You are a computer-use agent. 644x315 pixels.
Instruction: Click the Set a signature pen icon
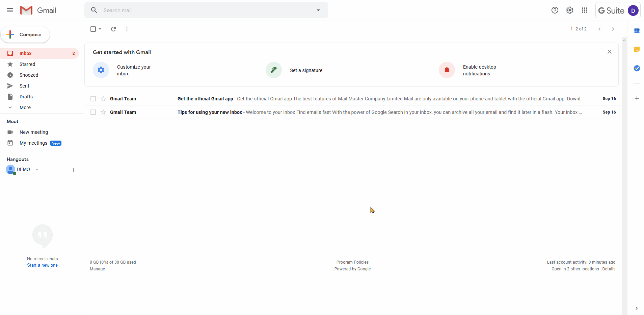pyautogui.click(x=274, y=70)
